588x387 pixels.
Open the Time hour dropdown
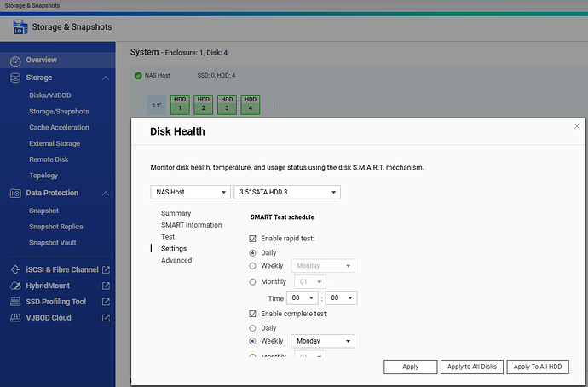[x=303, y=298]
